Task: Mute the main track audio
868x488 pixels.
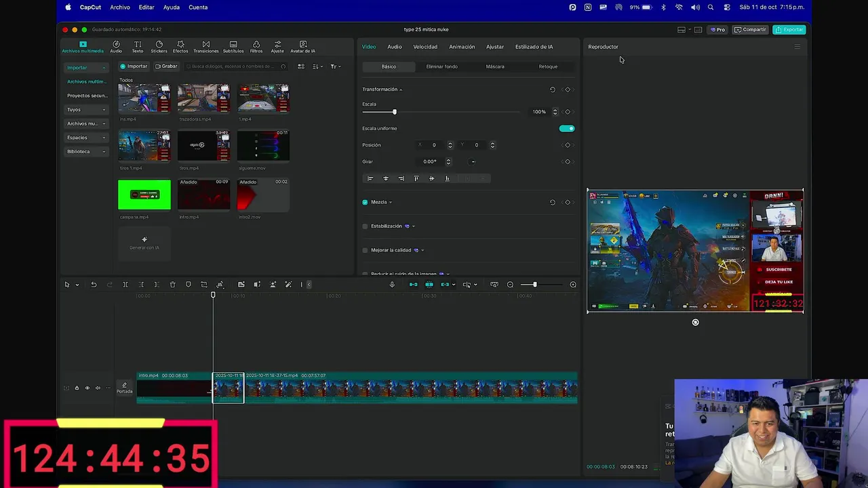Action: point(98,388)
